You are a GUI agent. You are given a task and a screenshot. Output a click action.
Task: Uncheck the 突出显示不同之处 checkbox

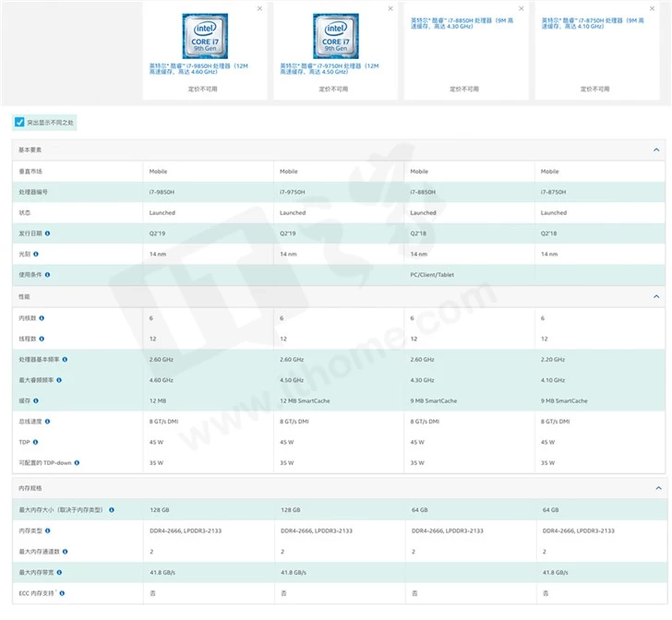point(19,122)
